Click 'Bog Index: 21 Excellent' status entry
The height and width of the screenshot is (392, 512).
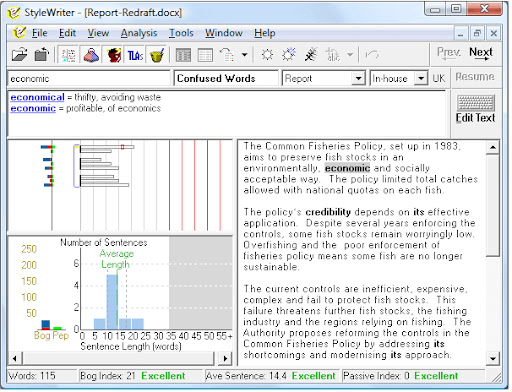click(133, 376)
